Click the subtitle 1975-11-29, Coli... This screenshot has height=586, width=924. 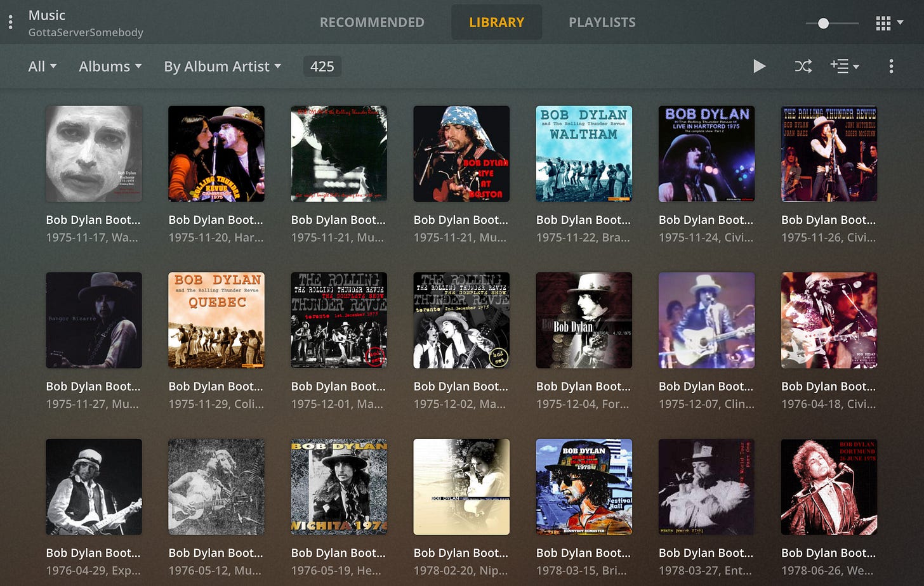[216, 404]
